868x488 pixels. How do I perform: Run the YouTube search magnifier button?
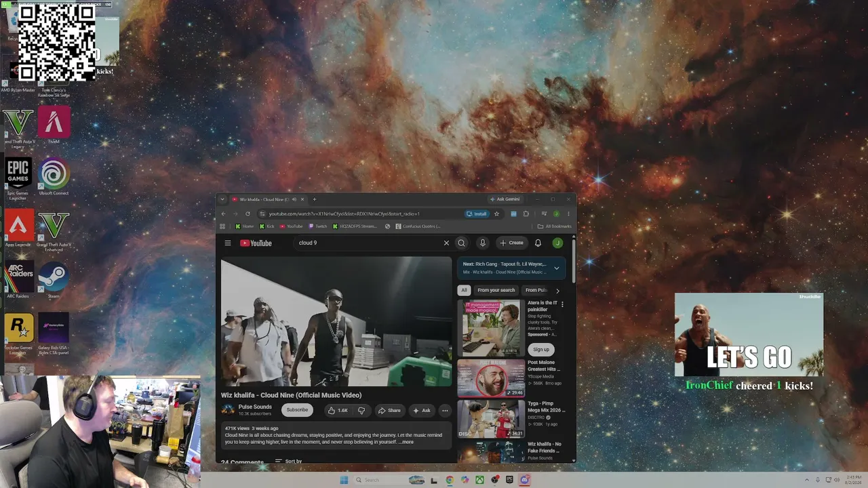coord(461,243)
